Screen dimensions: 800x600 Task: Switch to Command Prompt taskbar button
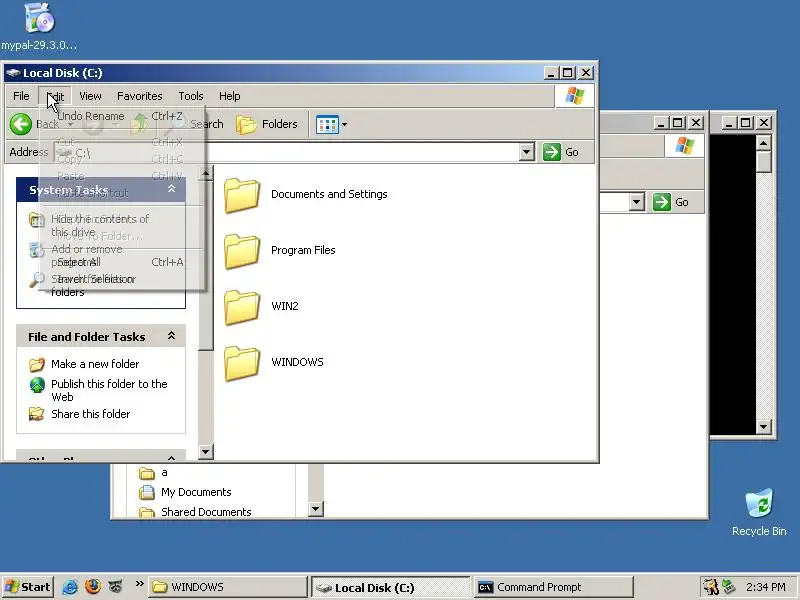point(554,587)
